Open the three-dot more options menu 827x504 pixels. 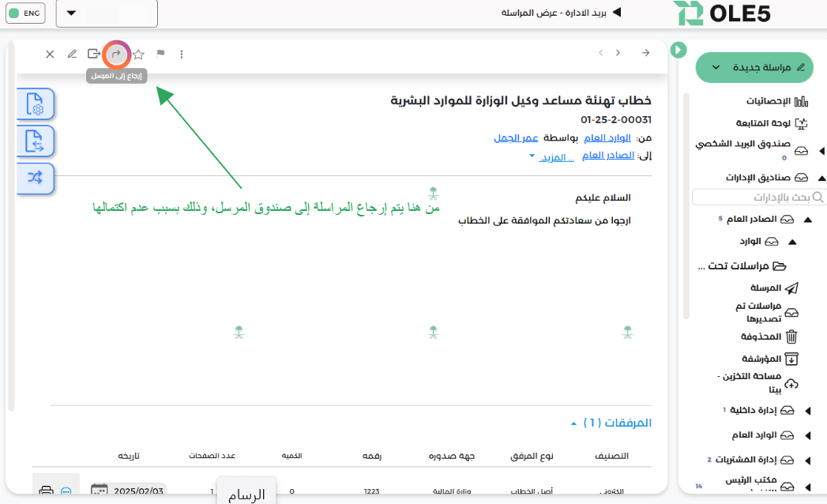click(182, 54)
